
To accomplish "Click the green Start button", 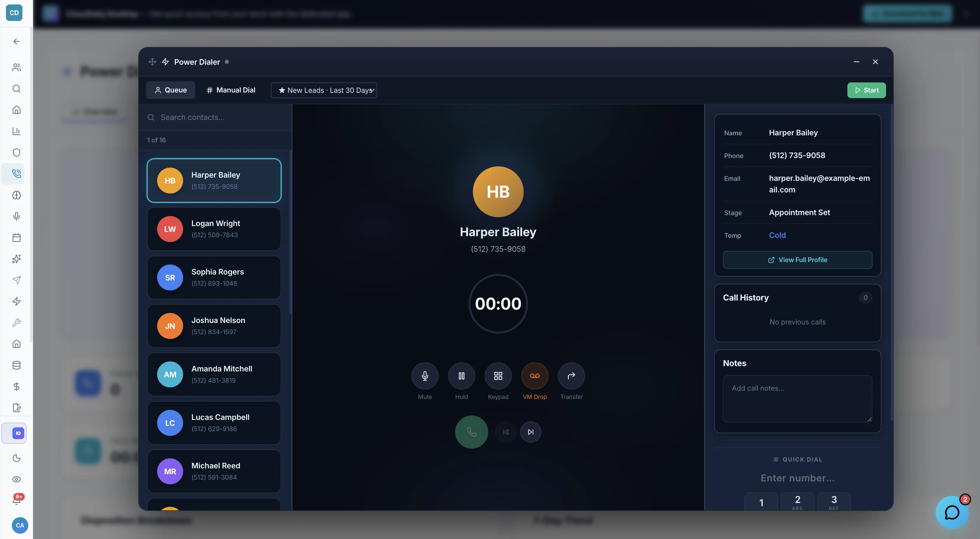I will coord(866,90).
